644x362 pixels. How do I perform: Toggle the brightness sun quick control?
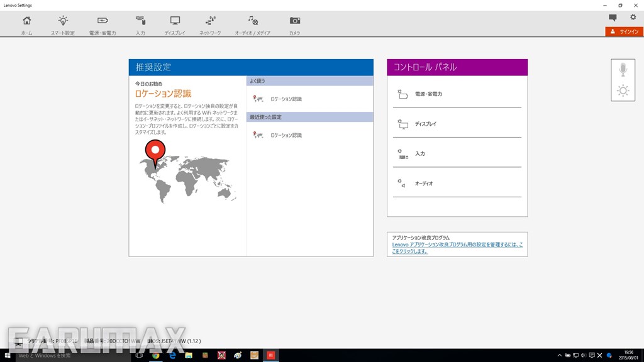click(x=623, y=91)
